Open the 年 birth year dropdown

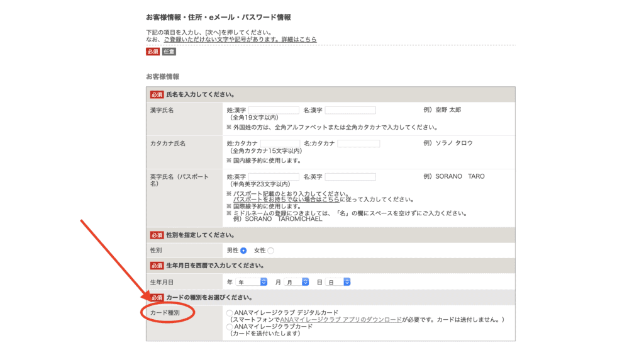[252, 282]
